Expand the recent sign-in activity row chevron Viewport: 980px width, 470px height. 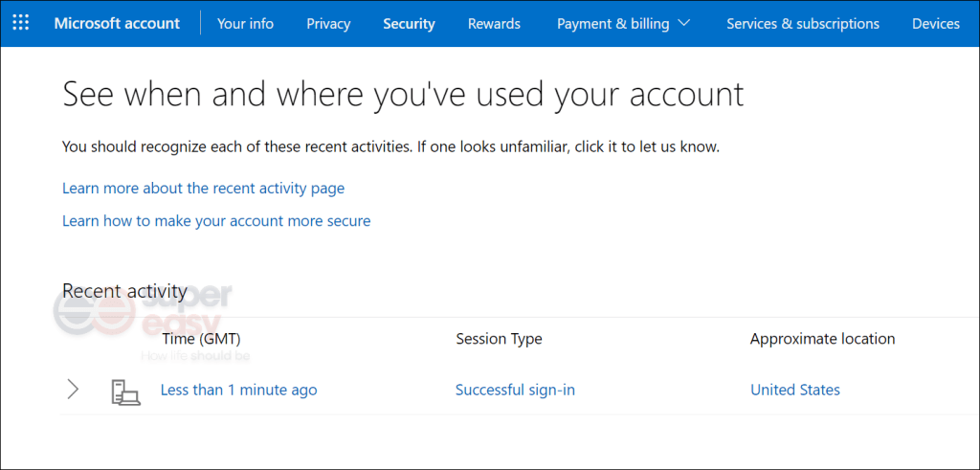click(x=73, y=390)
